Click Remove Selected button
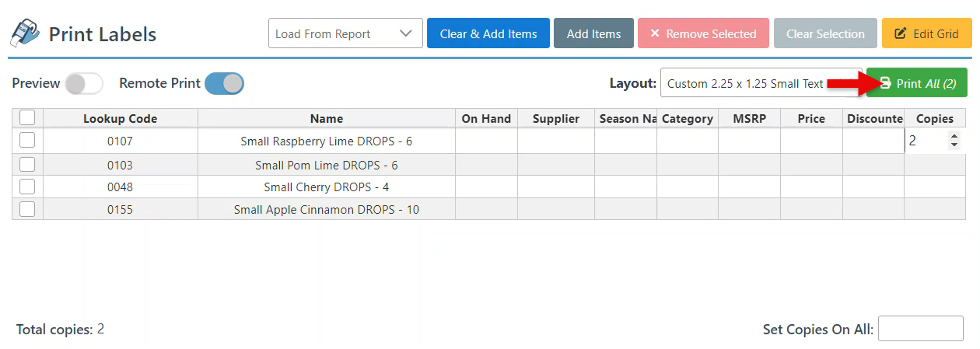980x349 pixels. [x=703, y=33]
